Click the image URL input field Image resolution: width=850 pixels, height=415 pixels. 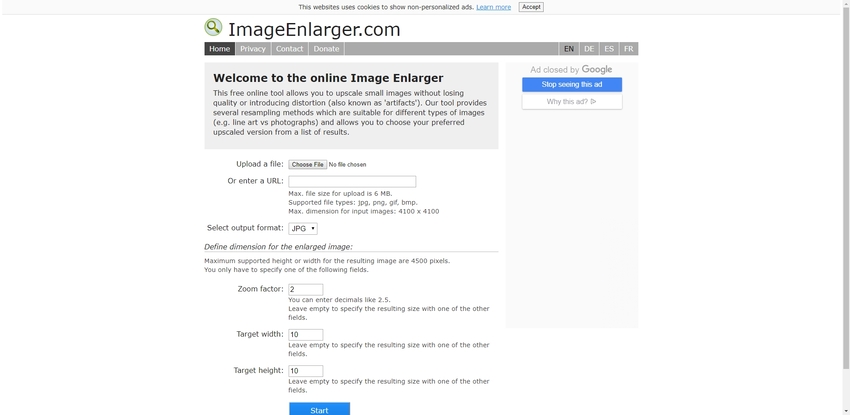pyautogui.click(x=352, y=182)
